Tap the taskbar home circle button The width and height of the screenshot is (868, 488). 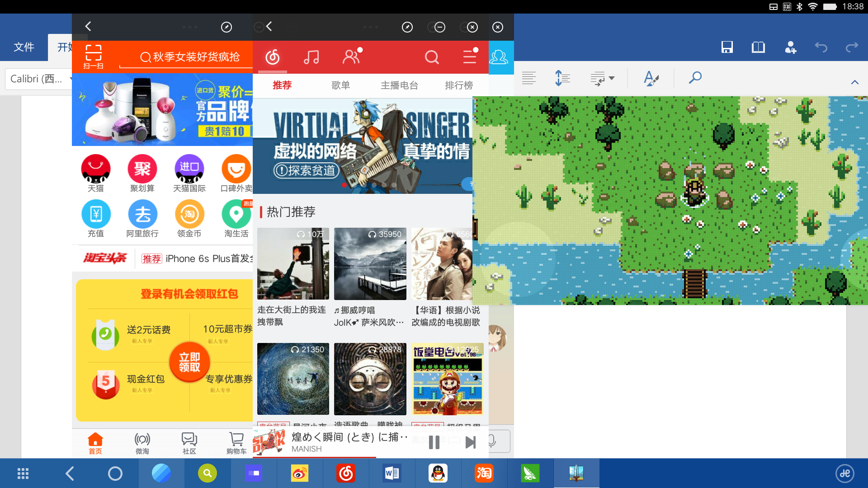(115, 474)
